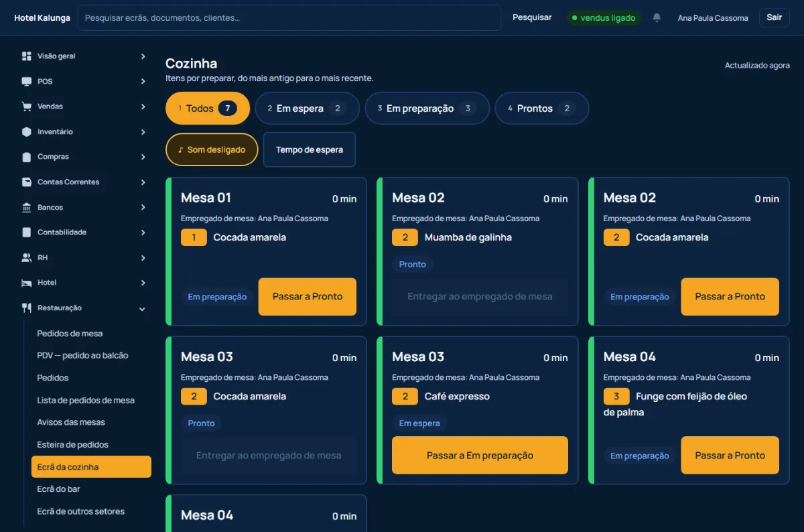Expand the Vendas submenu chevron

[x=143, y=107]
